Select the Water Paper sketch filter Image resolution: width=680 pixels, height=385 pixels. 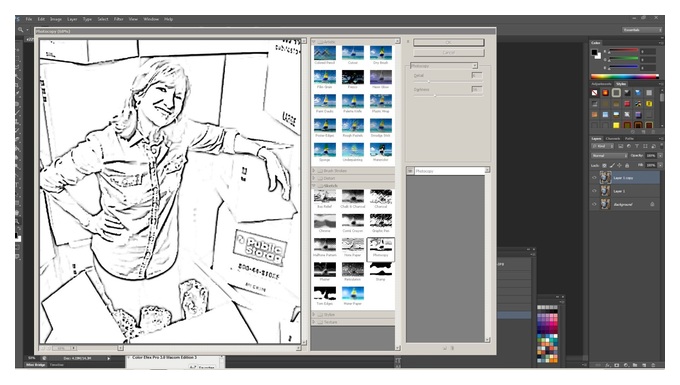(x=353, y=294)
